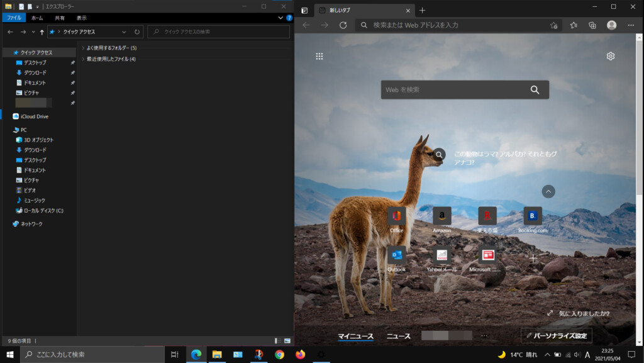Open the Edge settings gear on new tab page
Viewport: 644px width, 363px height.
click(x=610, y=56)
